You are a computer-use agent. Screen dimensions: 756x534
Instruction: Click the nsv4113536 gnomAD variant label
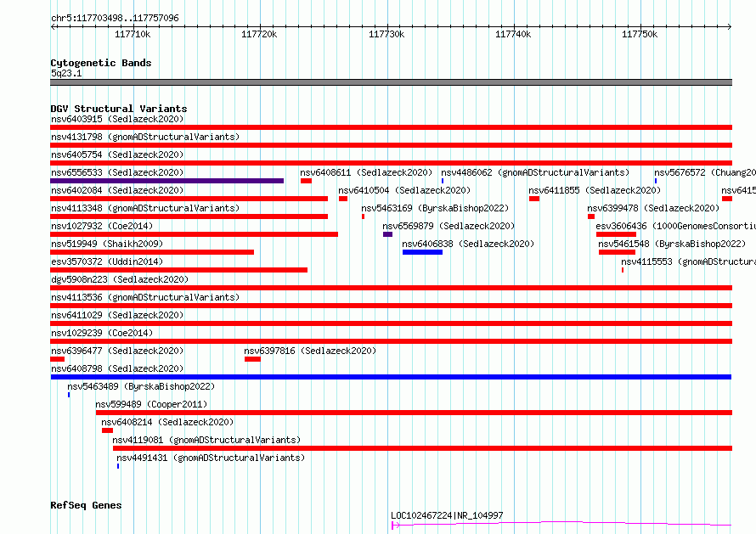coord(145,297)
